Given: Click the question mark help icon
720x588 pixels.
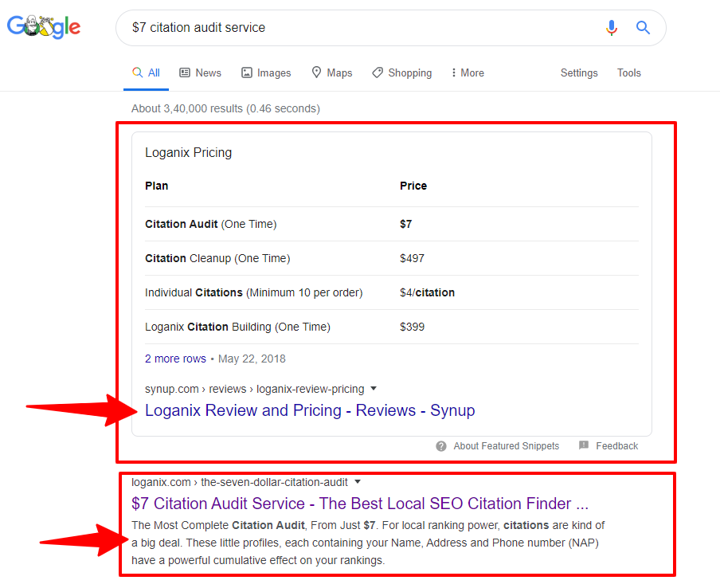Looking at the screenshot, I should (x=441, y=446).
